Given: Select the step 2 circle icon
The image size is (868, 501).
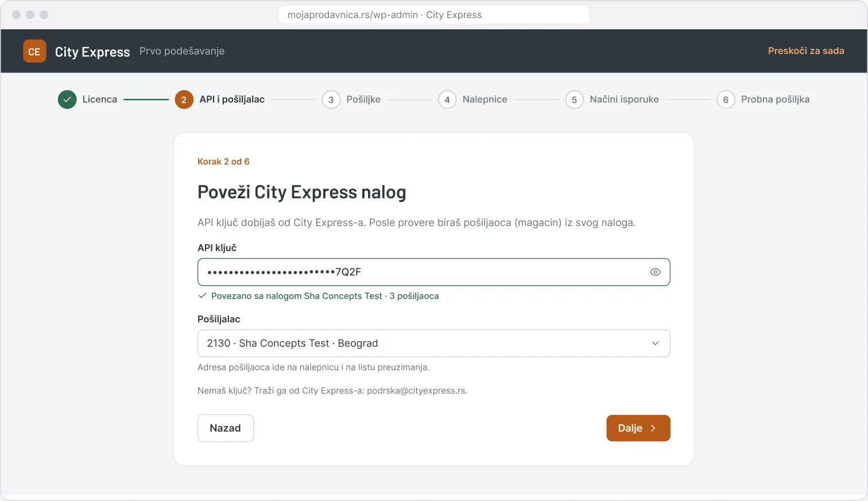Looking at the screenshot, I should [184, 99].
